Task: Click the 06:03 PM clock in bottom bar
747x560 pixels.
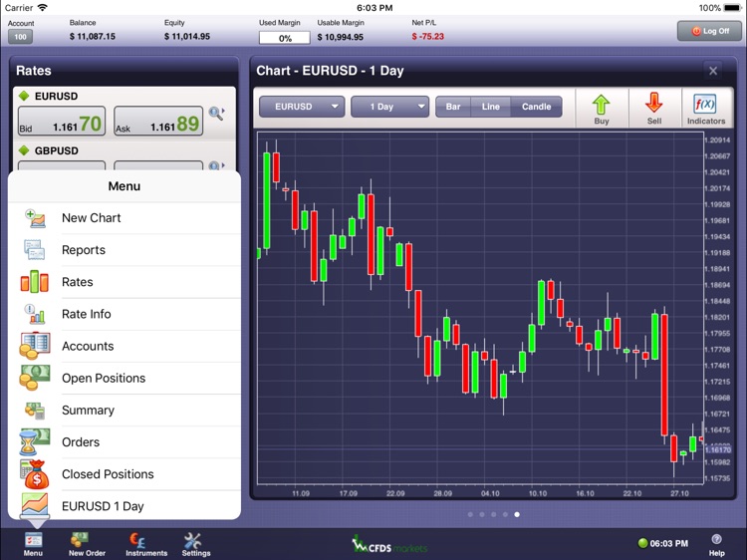Action: 669,543
